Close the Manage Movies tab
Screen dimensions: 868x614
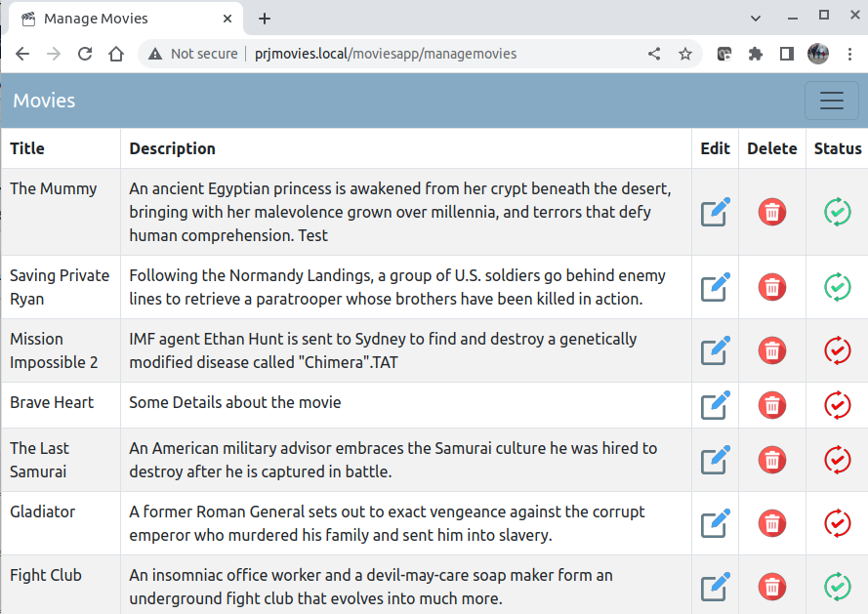click(x=227, y=19)
